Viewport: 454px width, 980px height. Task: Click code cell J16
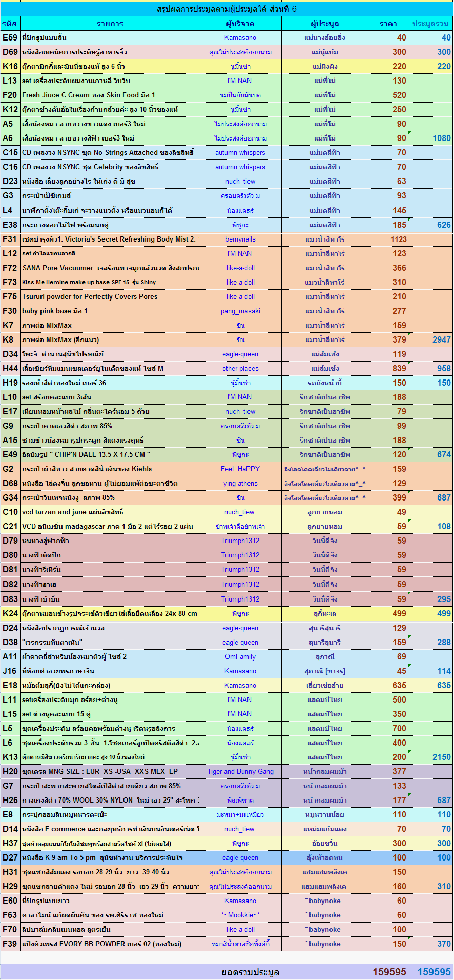point(10,671)
